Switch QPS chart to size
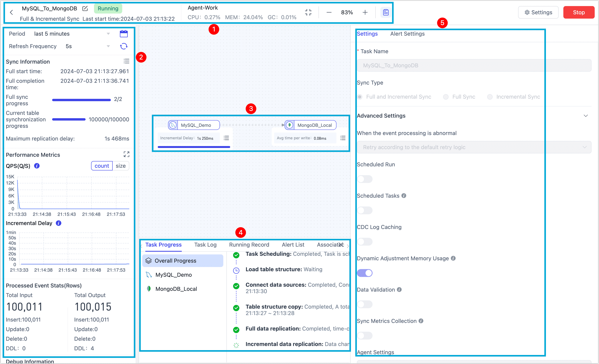This screenshot has width=599, height=364. 121,166
